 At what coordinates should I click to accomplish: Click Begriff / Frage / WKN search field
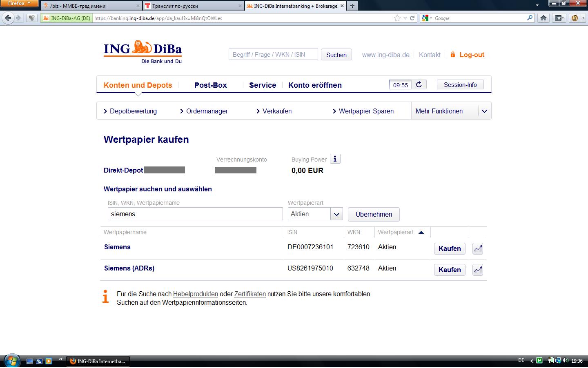(x=273, y=54)
